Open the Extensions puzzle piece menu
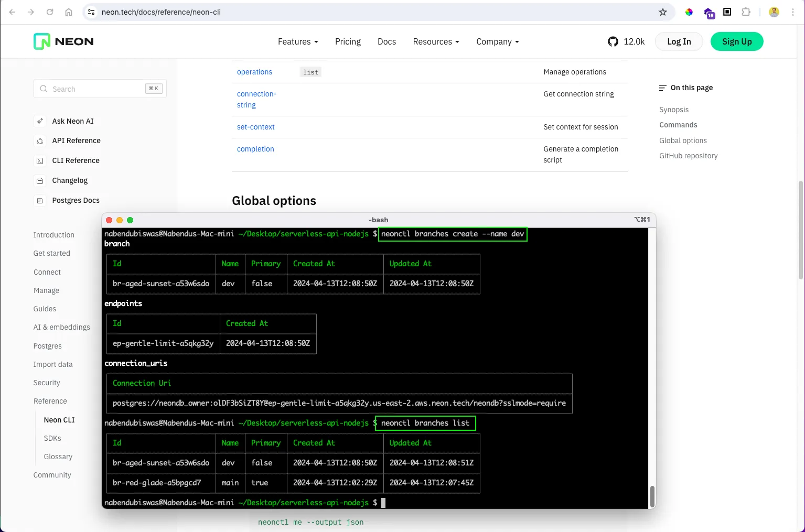Image resolution: width=805 pixels, height=532 pixels. [x=746, y=12]
